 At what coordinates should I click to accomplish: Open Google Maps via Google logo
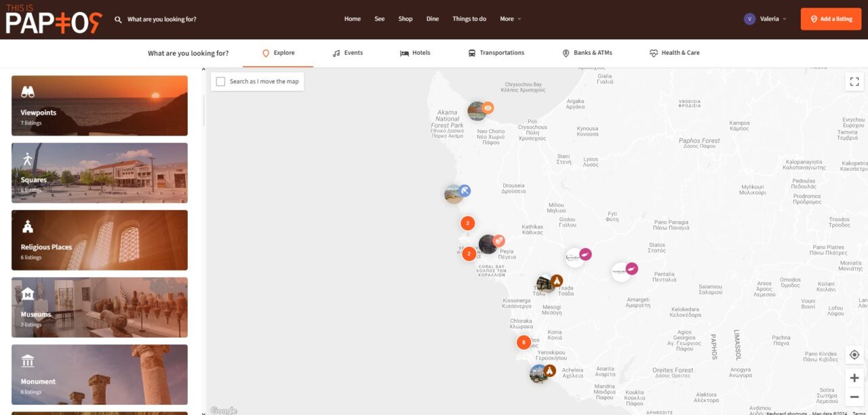pos(224,410)
